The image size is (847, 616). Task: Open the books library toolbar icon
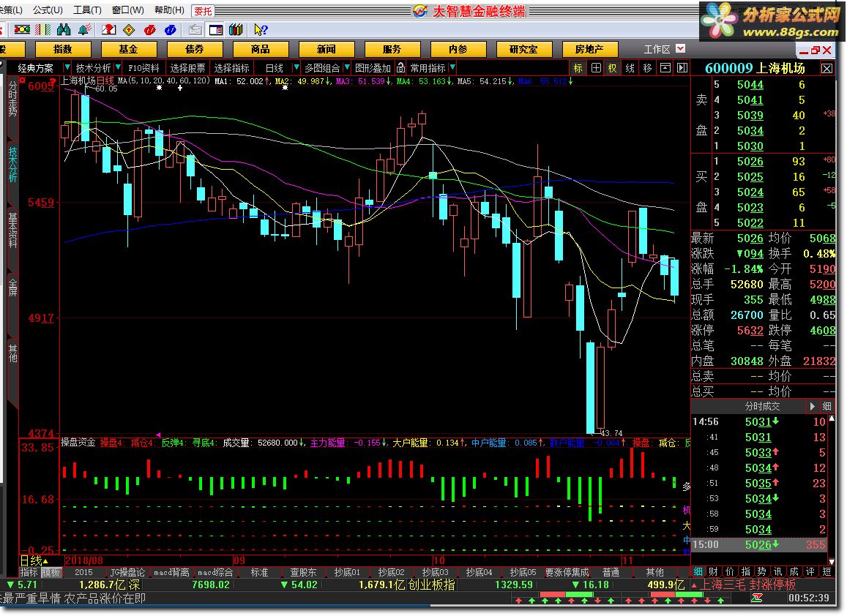(236, 29)
